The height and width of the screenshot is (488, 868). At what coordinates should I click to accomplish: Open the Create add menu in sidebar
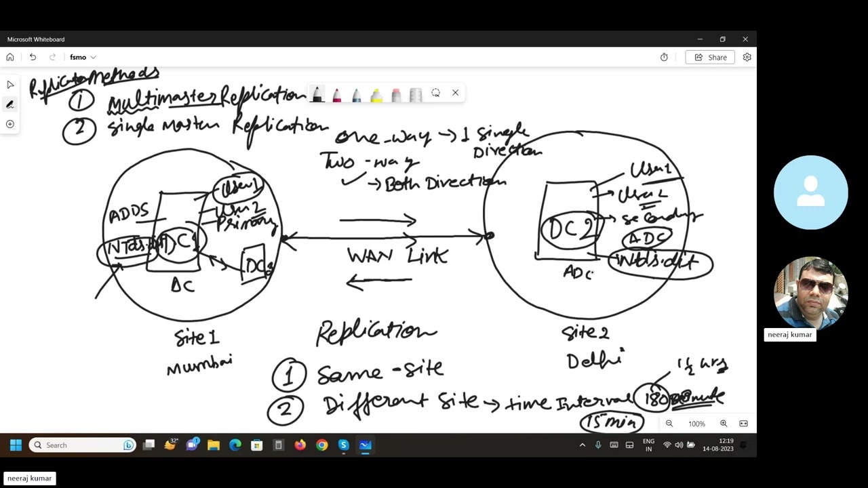10,124
